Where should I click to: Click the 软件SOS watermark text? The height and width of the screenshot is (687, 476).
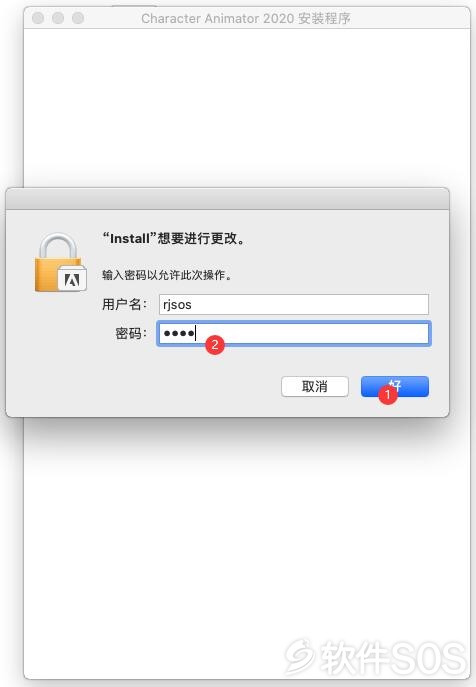tap(393, 657)
